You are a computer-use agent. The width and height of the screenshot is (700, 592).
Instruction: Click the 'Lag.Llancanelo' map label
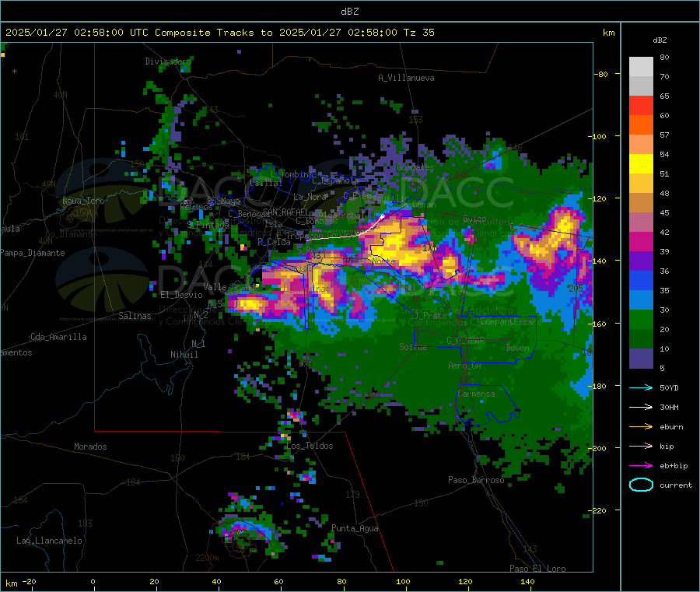pyautogui.click(x=49, y=541)
